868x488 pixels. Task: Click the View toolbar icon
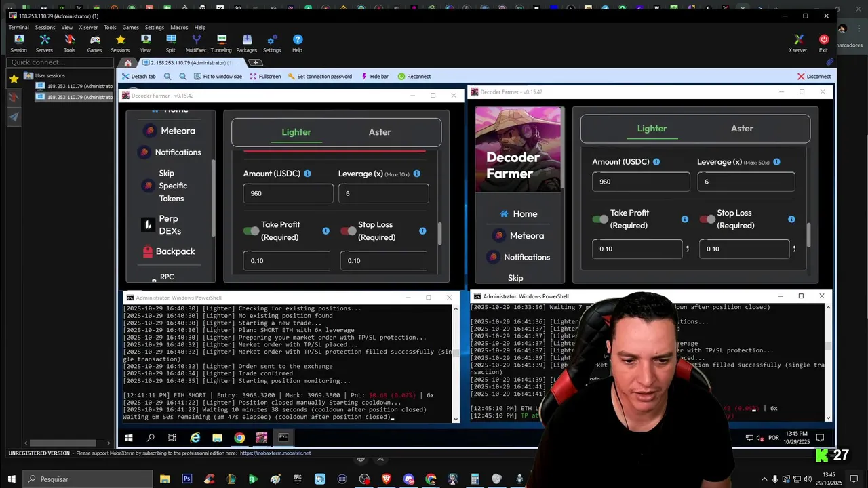(x=145, y=43)
